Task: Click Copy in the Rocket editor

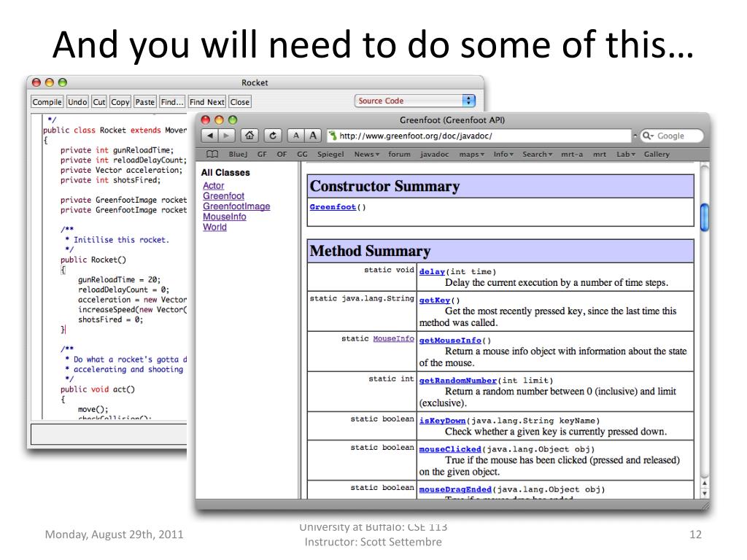Action: [x=120, y=102]
